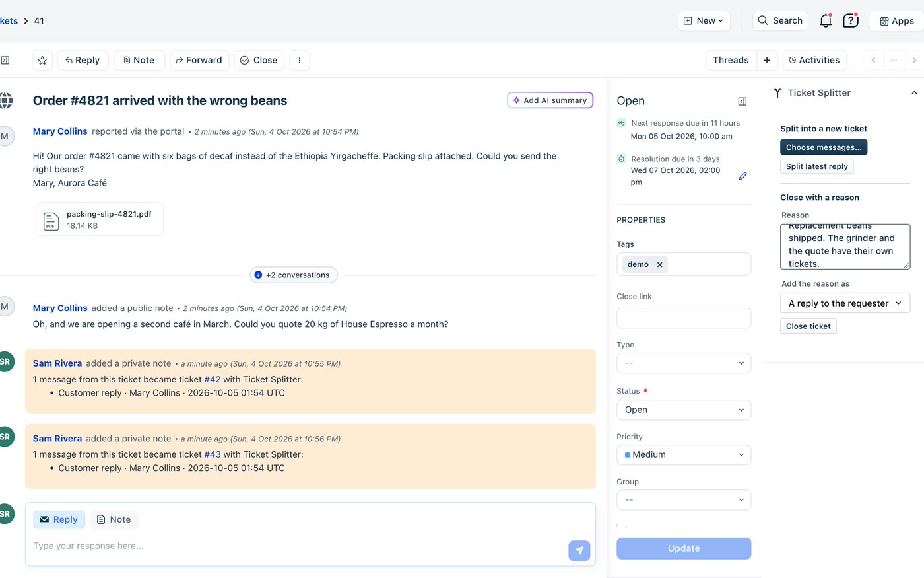Go to next ticket arrow
Viewport: 924px width, 578px height.
pos(914,60)
